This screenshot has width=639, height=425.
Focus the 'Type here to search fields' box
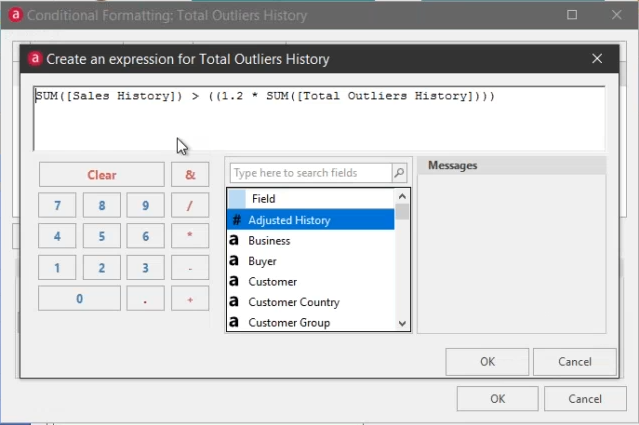click(x=311, y=173)
